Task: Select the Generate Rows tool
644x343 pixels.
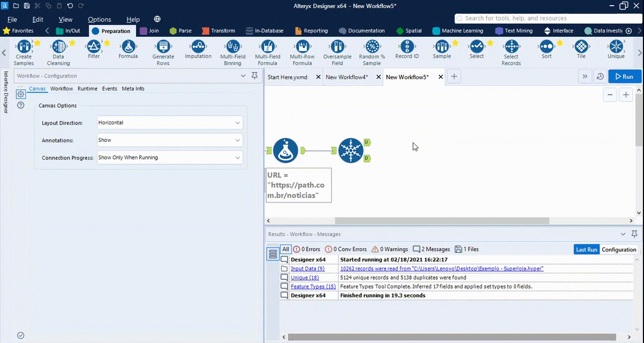Action: [163, 53]
